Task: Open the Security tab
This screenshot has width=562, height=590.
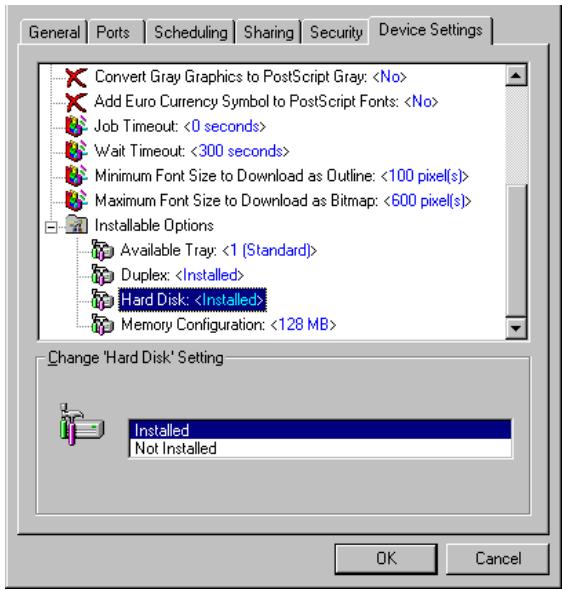Action: 336,32
